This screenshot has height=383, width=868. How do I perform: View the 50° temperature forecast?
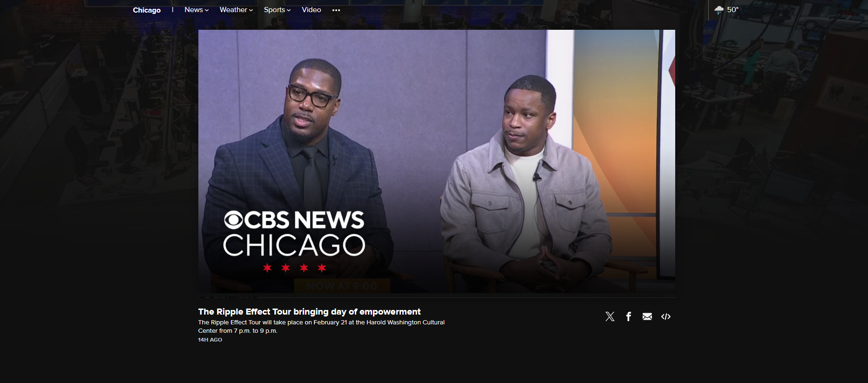tap(733, 10)
